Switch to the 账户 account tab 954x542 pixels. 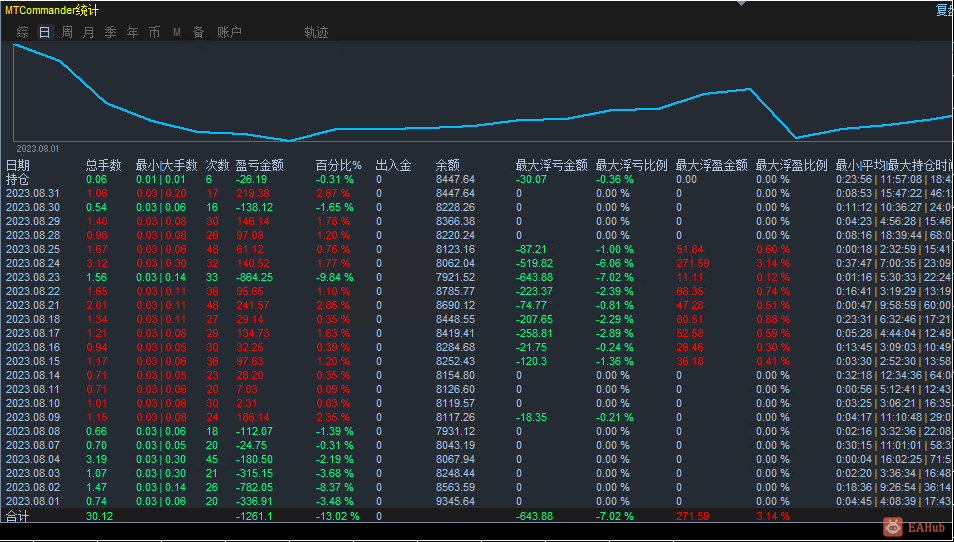229,32
